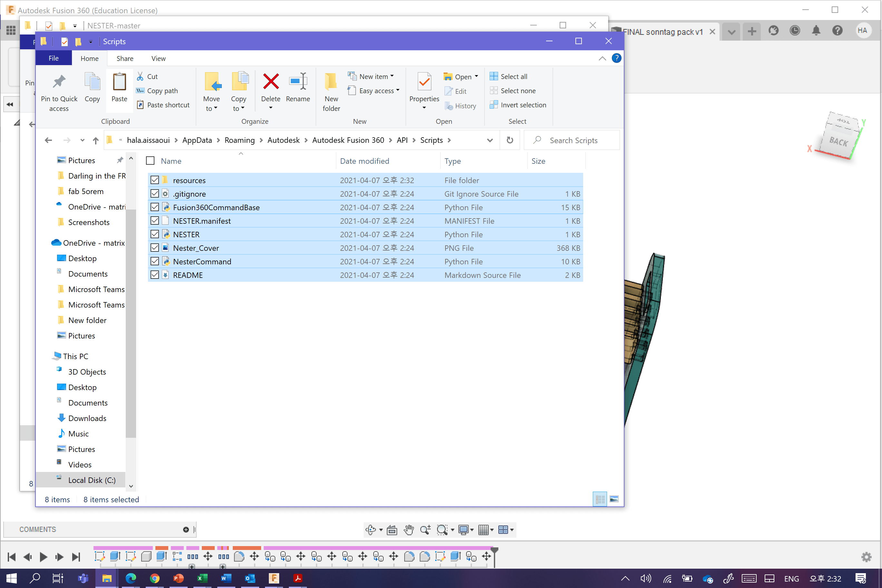Click the Rename icon in ribbon
The height and width of the screenshot is (588, 882).
pyautogui.click(x=298, y=82)
